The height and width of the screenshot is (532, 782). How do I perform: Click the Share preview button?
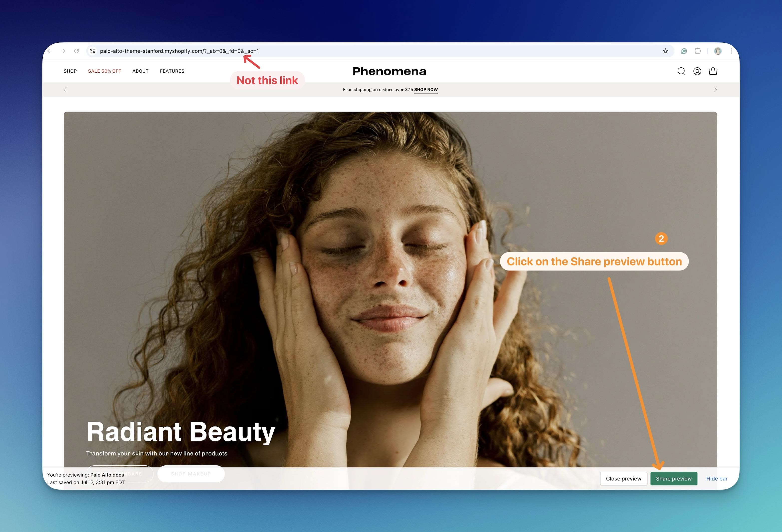click(674, 479)
